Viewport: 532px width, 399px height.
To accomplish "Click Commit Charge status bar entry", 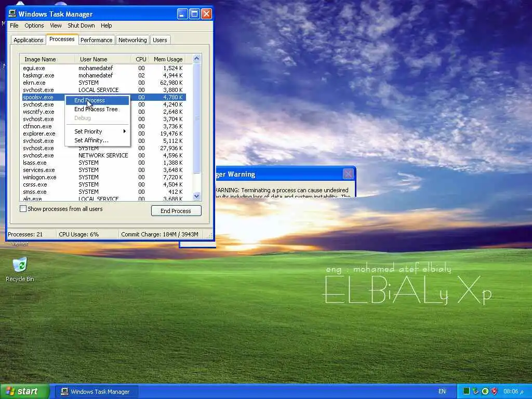I will point(159,234).
